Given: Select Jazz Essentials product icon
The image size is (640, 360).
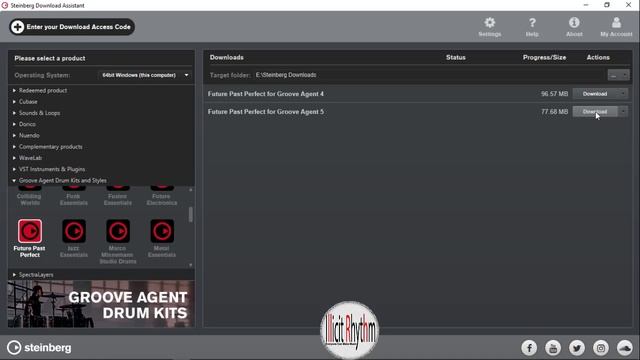Looking at the screenshot, I should pos(74,231).
